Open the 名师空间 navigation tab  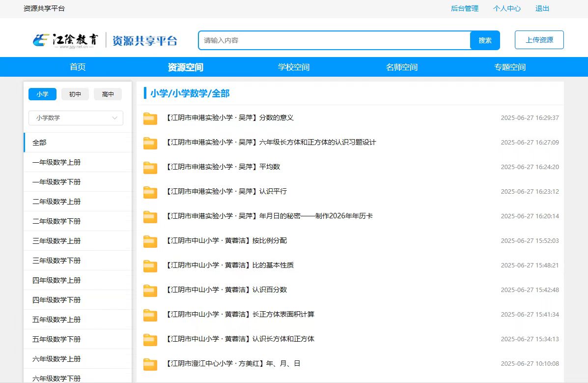402,67
